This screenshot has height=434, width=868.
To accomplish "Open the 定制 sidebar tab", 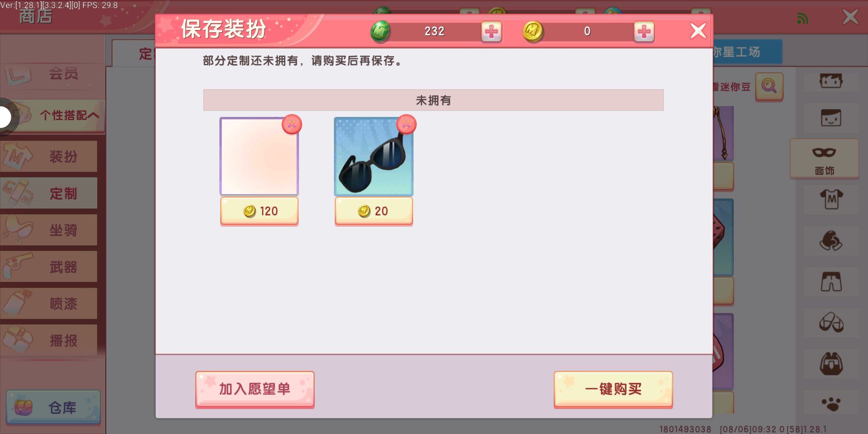I will (x=49, y=193).
